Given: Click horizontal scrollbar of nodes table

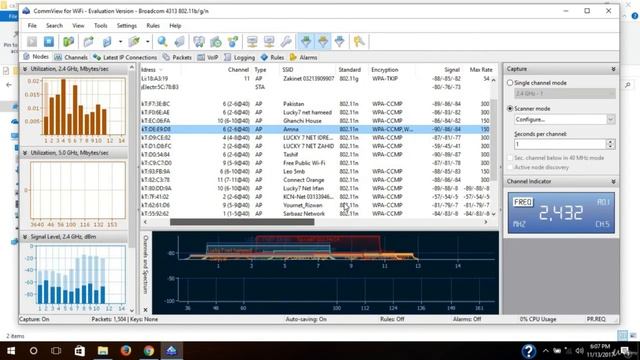Looking at the screenshot, I should (x=242, y=222).
